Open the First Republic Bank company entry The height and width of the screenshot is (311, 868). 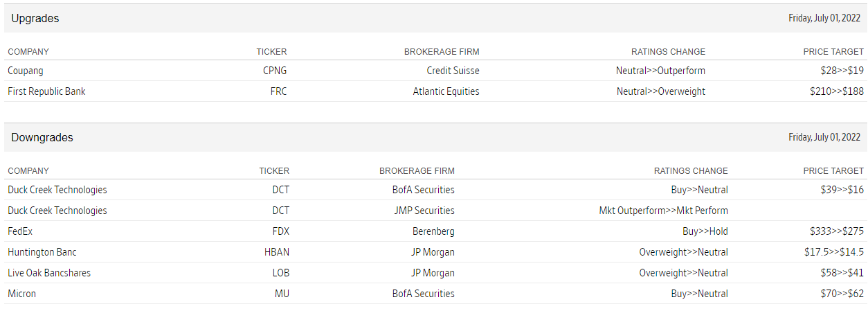click(x=46, y=91)
